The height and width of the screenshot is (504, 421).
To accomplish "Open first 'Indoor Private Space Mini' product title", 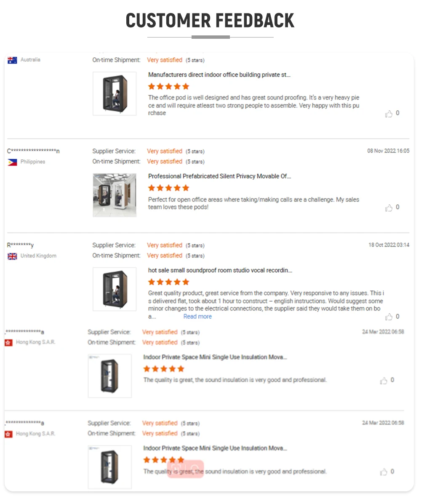I will (x=215, y=357).
